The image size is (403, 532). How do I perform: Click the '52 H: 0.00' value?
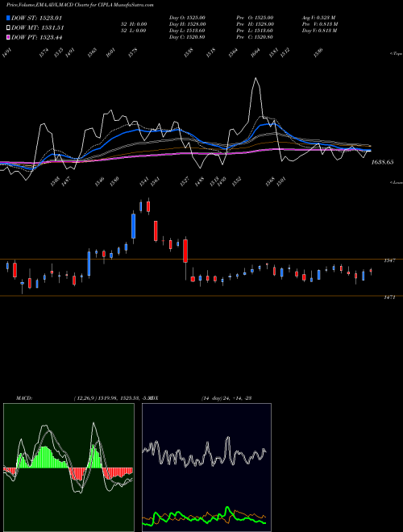coord(133,24)
